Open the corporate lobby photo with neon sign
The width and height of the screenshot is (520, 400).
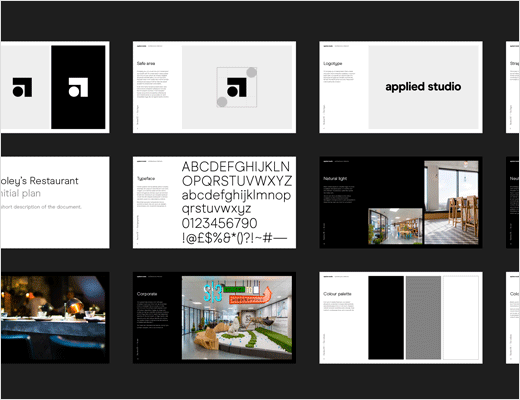click(x=237, y=318)
